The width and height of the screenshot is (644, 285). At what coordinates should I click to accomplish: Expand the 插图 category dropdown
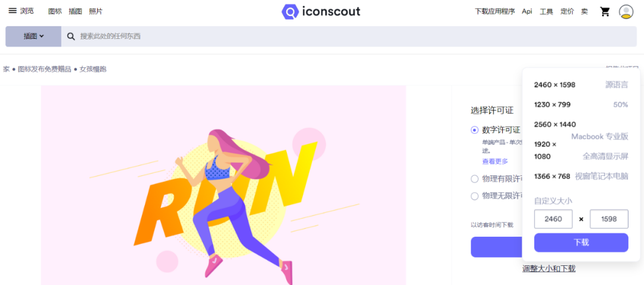point(33,36)
